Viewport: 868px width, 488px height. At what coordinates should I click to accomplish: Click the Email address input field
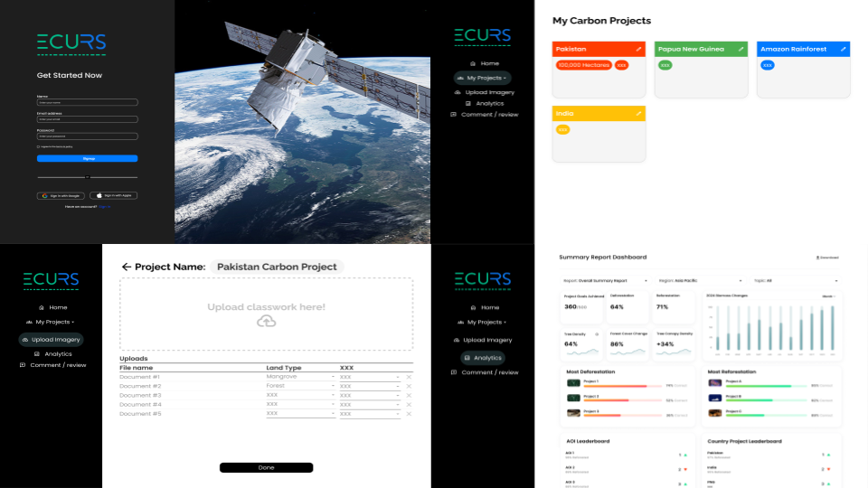tap(88, 119)
